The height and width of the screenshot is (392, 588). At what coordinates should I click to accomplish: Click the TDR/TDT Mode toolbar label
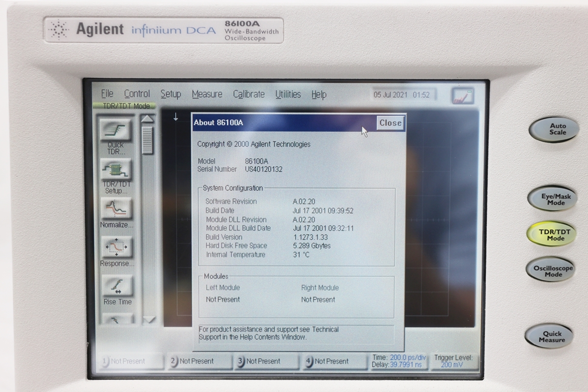[x=126, y=106]
